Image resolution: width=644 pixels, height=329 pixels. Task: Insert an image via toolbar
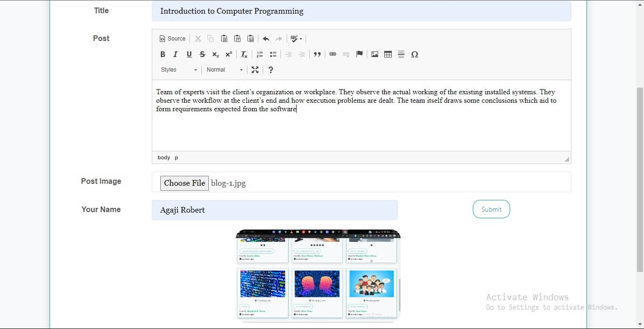click(x=375, y=55)
